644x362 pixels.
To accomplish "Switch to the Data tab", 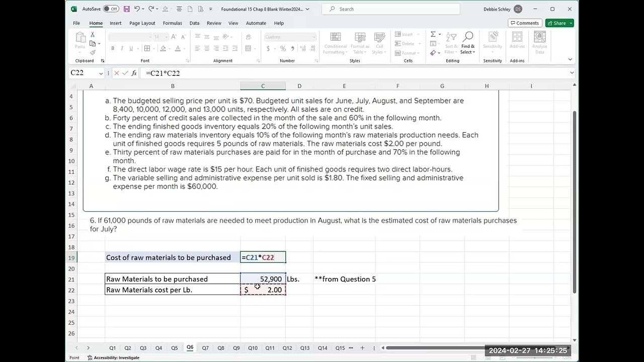I will (x=194, y=23).
